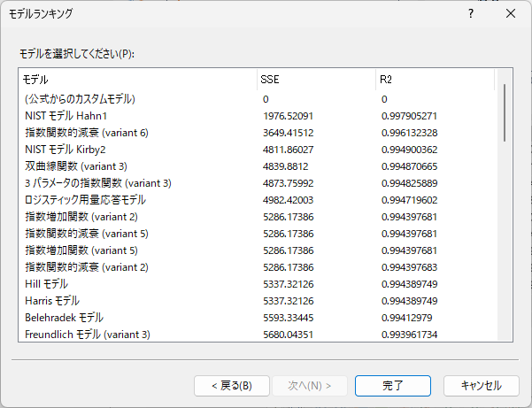The image size is (532, 408).
Task: Click the help question mark button
Action: pos(470,14)
